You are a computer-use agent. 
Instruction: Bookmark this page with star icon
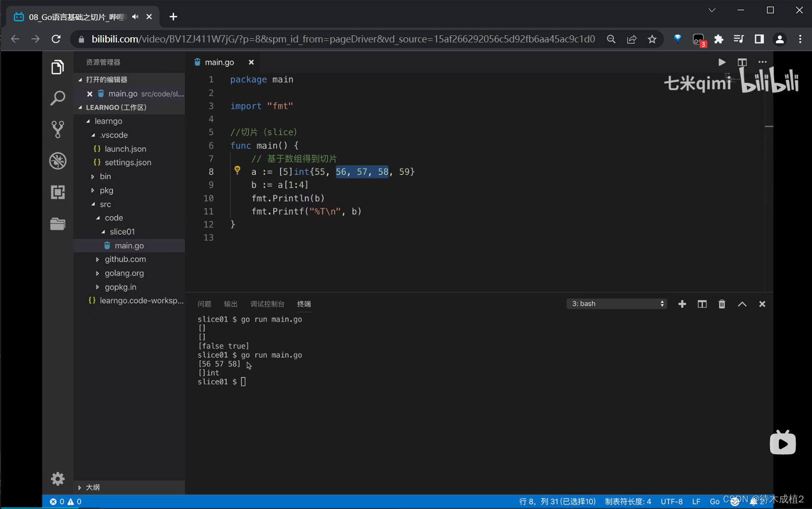click(652, 39)
